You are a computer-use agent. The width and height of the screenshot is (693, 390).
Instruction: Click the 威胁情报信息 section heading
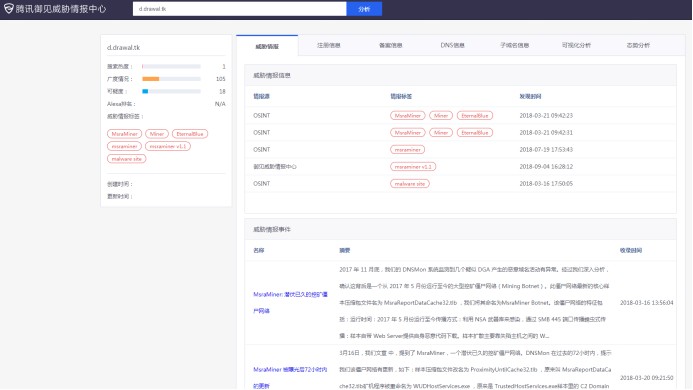coord(272,75)
